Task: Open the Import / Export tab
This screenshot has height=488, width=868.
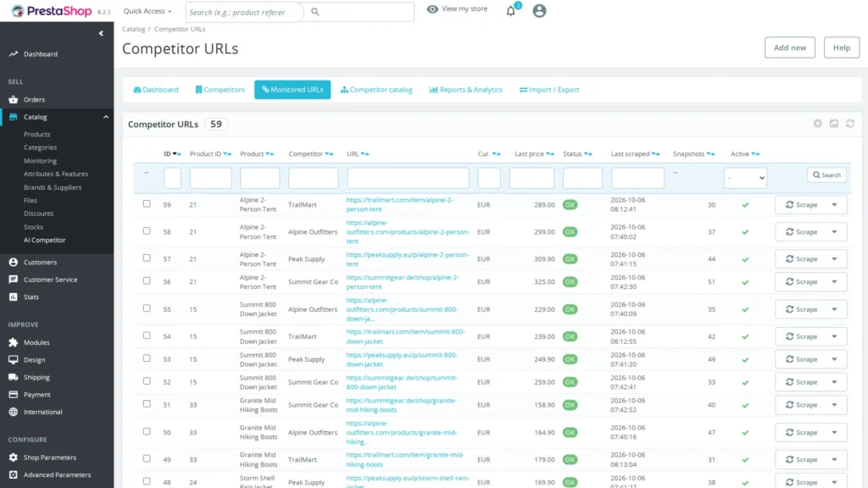Action: coord(549,90)
